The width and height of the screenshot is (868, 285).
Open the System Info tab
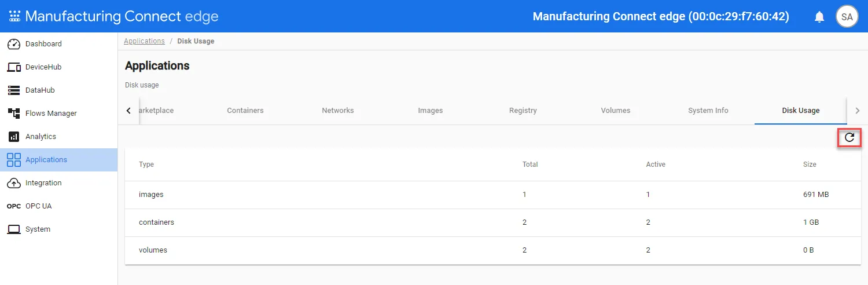(708, 111)
